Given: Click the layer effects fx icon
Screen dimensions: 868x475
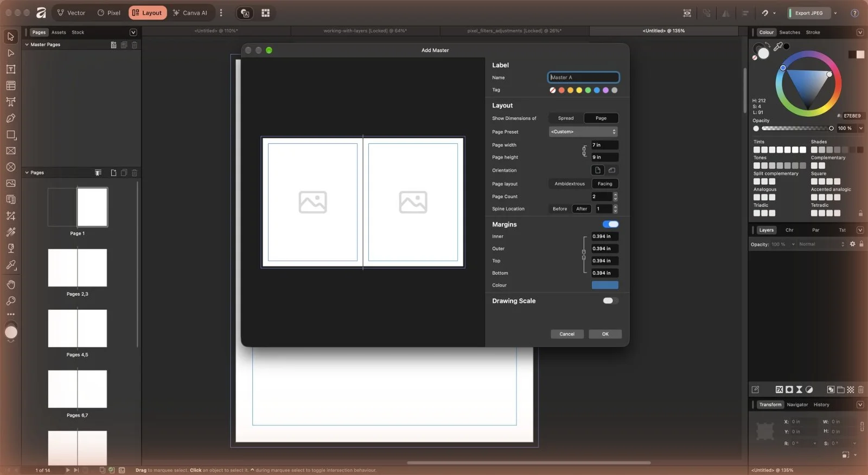Looking at the screenshot, I should coord(779,389).
